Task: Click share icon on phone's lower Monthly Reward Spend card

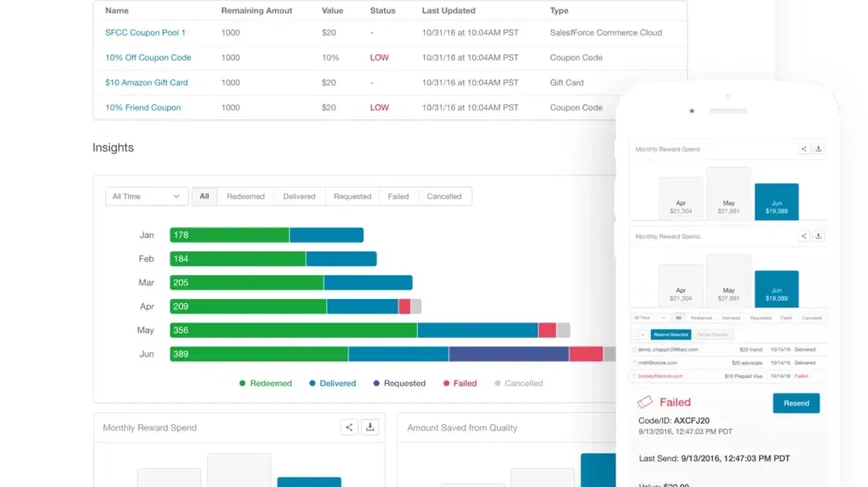Action: tap(804, 236)
